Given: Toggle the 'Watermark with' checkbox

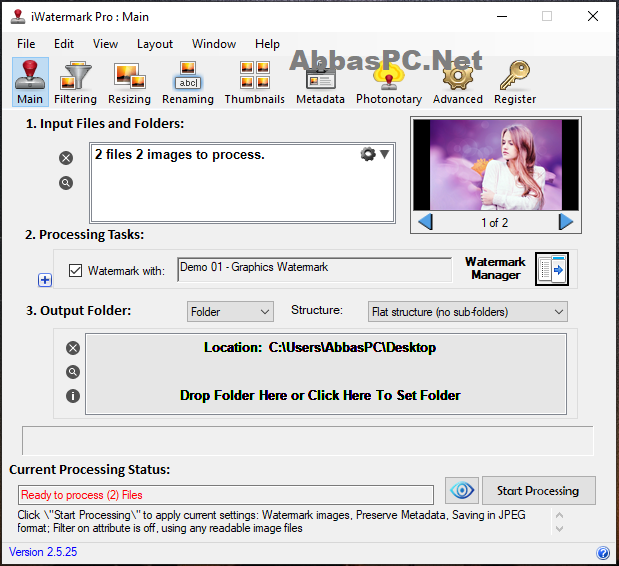Looking at the screenshot, I should (75, 271).
